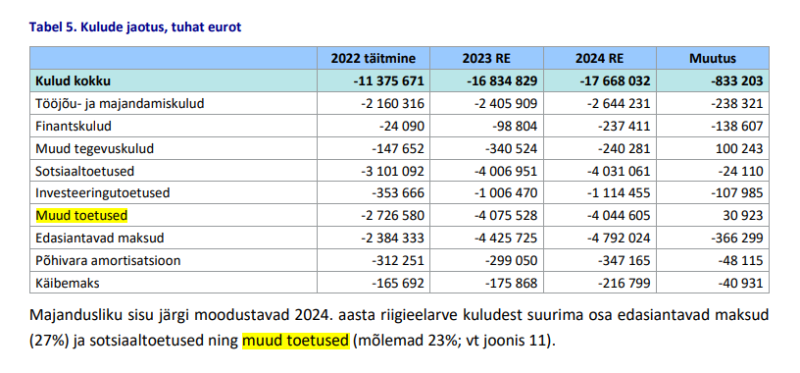
Task: Click the value -347 165
Action: click(x=624, y=261)
